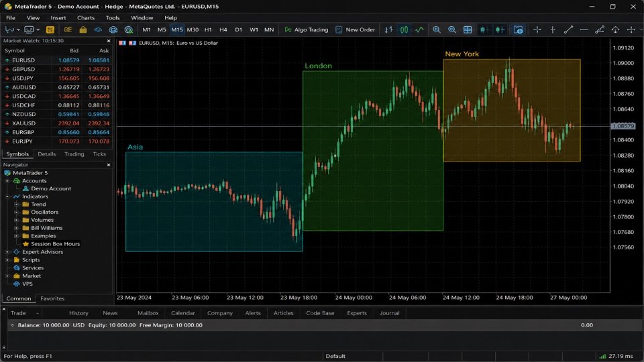This screenshot has height=362, width=644.
Task: Select the equidistant channel tool
Action: coord(600,29)
